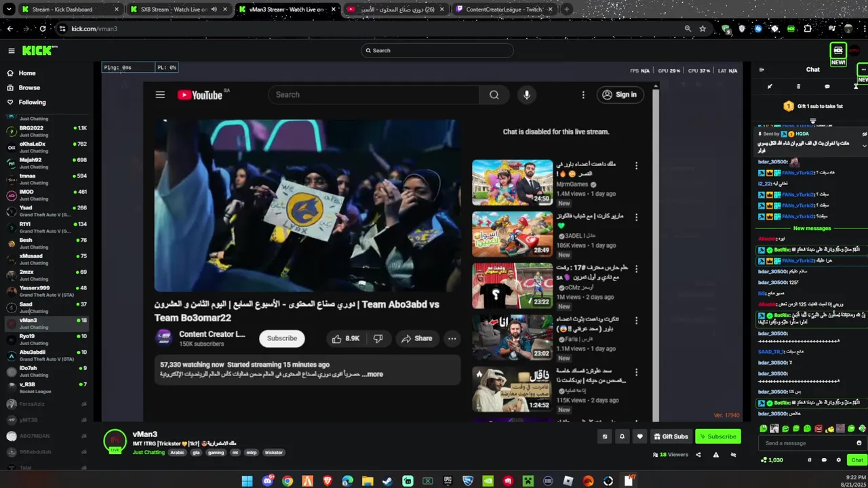868x488 pixels.
Task: Open options for MjrmGames video
Action: pyautogui.click(x=636, y=165)
